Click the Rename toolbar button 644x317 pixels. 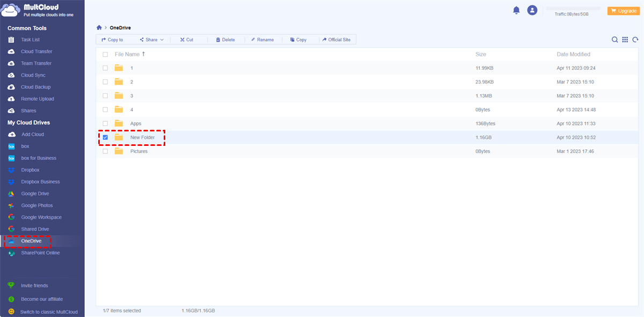(x=262, y=40)
